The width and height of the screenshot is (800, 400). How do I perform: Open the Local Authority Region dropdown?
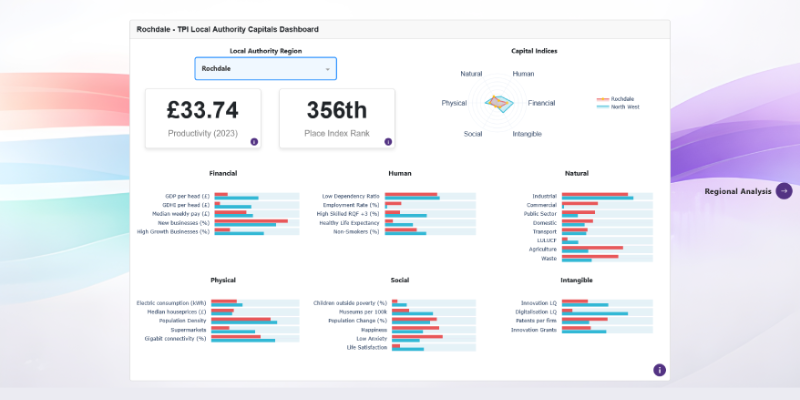tap(265, 68)
